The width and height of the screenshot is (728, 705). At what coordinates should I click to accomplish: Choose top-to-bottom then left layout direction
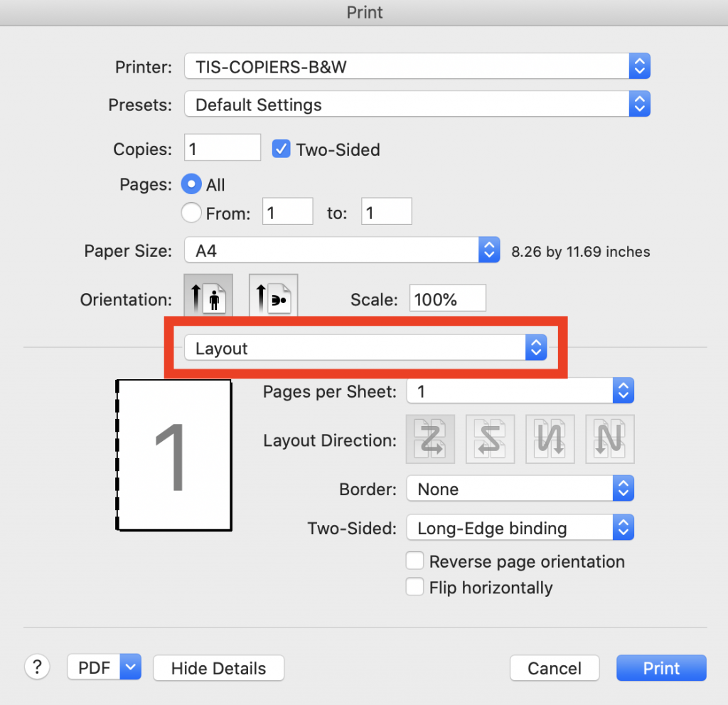pos(610,440)
